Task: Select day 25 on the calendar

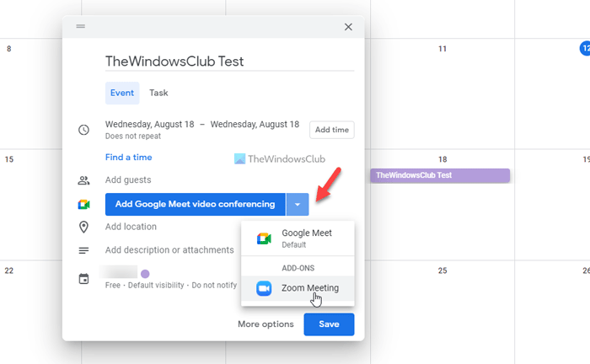Action: [442, 270]
